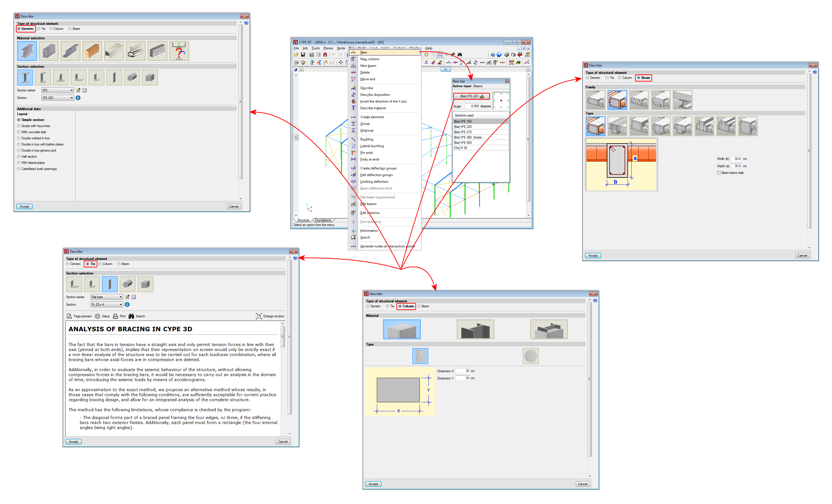Open [Bar] IPE 220 selector in New bar
The height and width of the screenshot is (504, 832).
pos(471,96)
